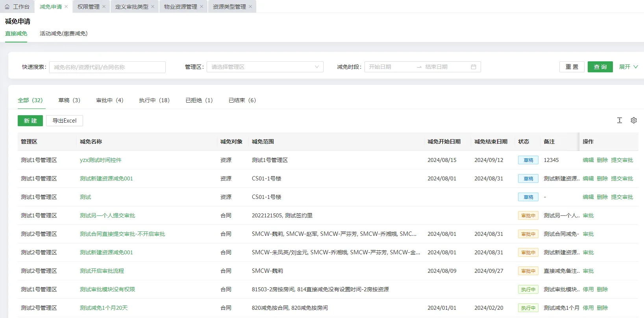Click date cell 2024/09/27
The image size is (644, 318).
point(489,271)
